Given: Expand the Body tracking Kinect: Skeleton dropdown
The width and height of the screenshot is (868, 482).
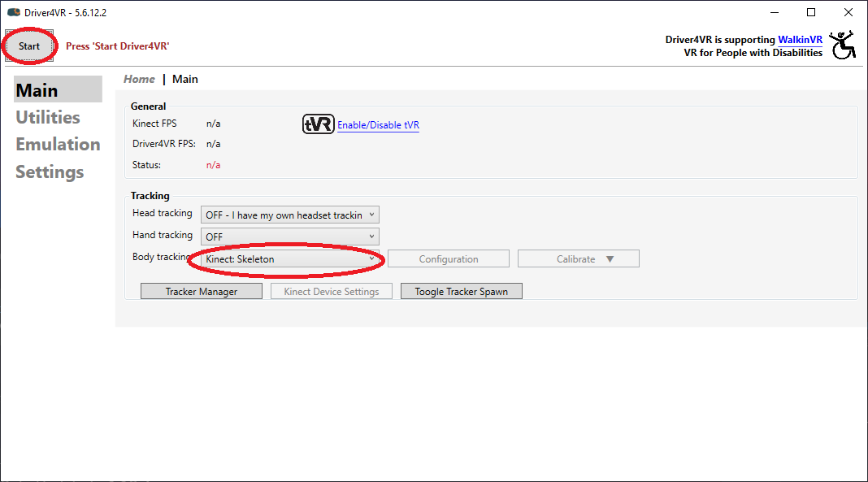Looking at the screenshot, I should (289, 259).
